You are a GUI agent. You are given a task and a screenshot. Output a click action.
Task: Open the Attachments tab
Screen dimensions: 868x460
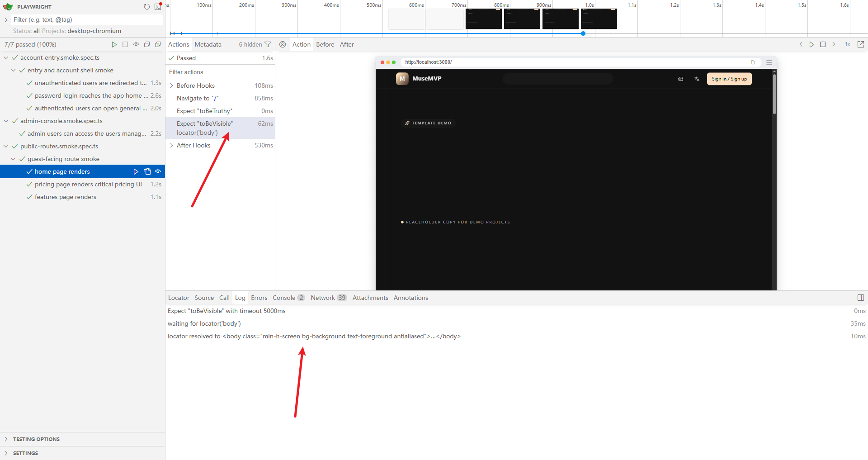(370, 298)
